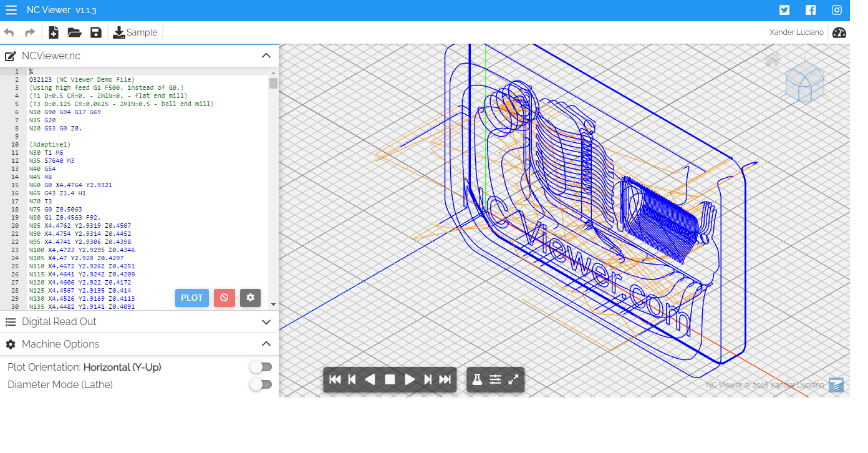The width and height of the screenshot is (868, 453).
Task: Expand the Digital Read Out panel
Action: [x=266, y=322]
